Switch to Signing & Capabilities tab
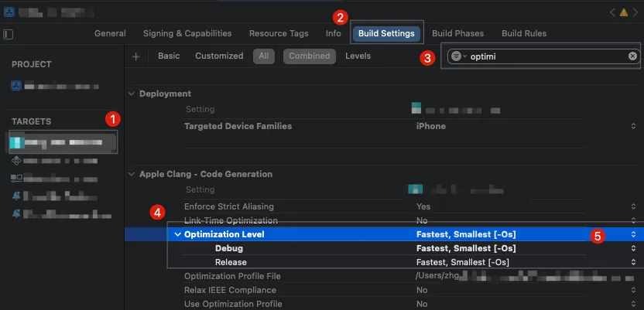The height and width of the screenshot is (310, 644). click(187, 33)
